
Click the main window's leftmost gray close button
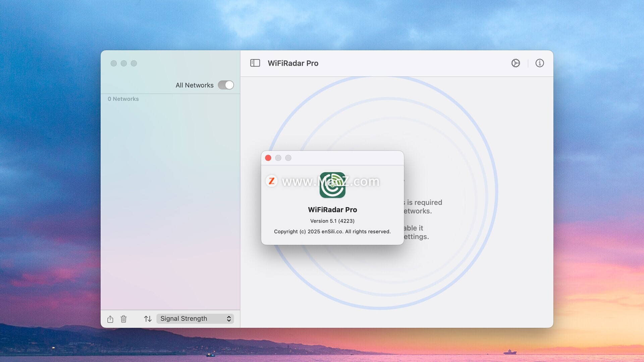click(x=114, y=63)
